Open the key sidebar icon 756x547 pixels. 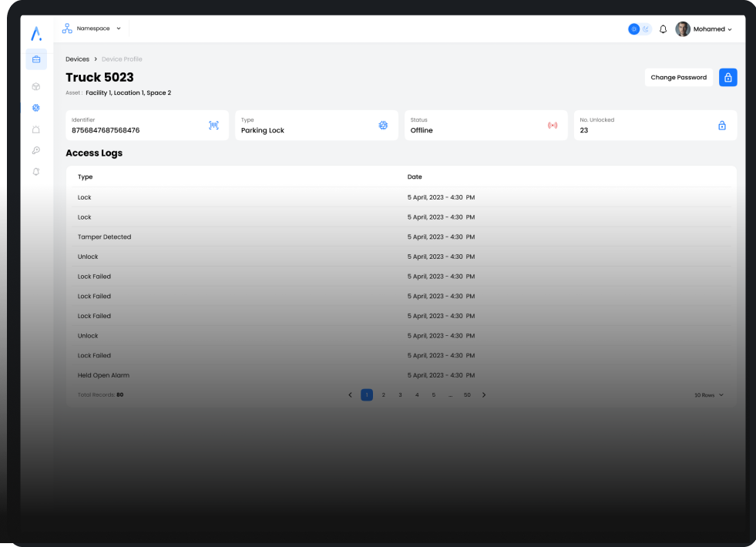pos(36,150)
